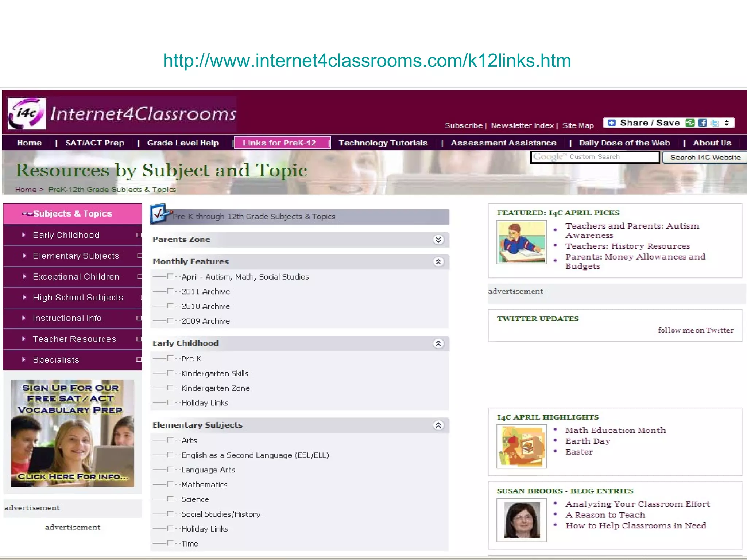The height and width of the screenshot is (560, 747).
Task: Click Home breadcrumb link
Action: (x=26, y=190)
